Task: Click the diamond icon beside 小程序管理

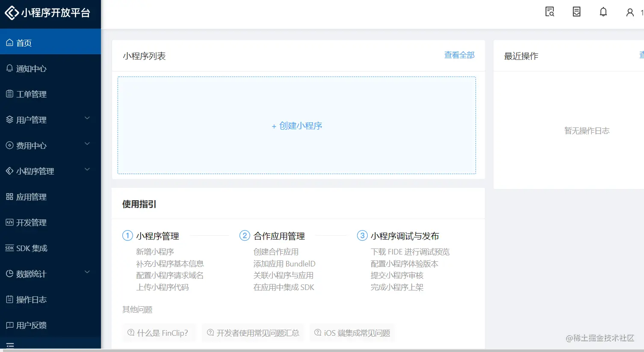Action: pos(9,171)
